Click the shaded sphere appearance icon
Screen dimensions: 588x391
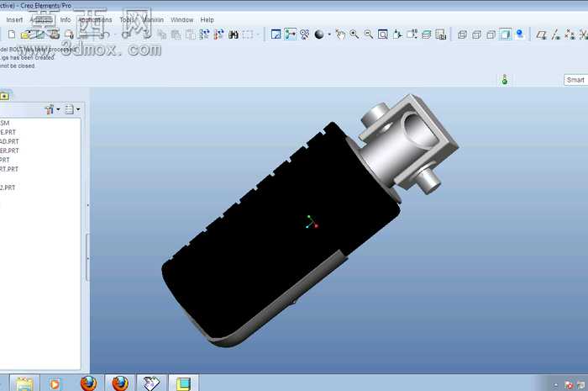[x=319, y=34]
